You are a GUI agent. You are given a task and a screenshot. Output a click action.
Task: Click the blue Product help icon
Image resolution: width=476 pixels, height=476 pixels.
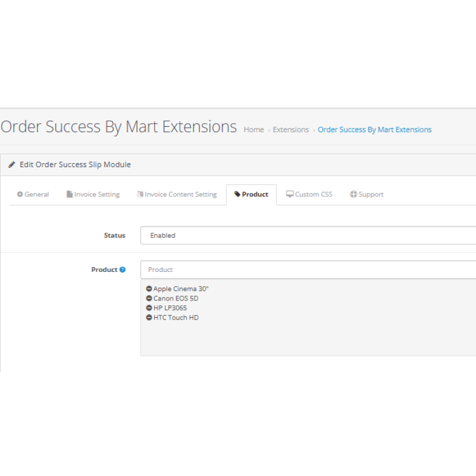coord(123,270)
